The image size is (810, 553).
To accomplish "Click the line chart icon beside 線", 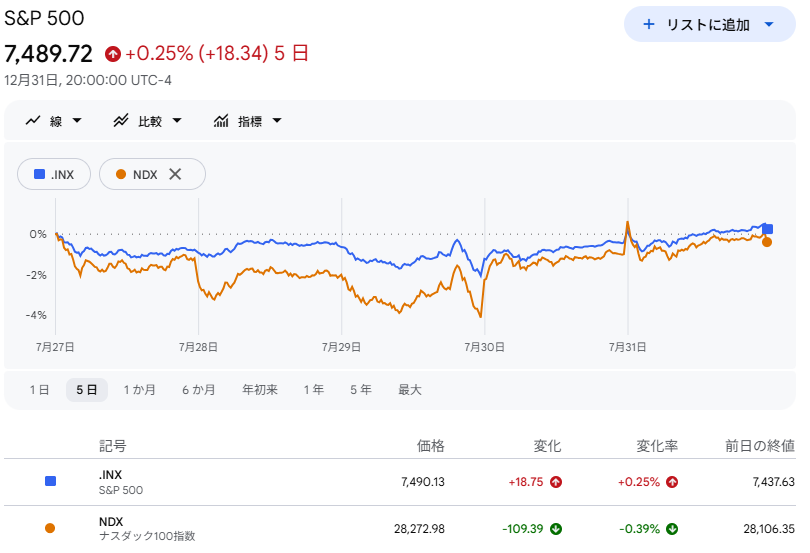I will coord(33,120).
